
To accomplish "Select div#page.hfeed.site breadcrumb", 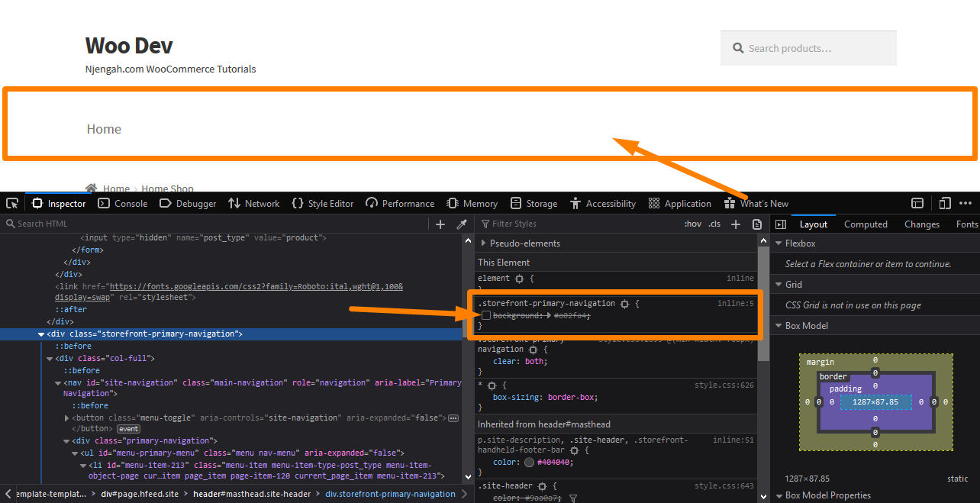I will (x=140, y=494).
